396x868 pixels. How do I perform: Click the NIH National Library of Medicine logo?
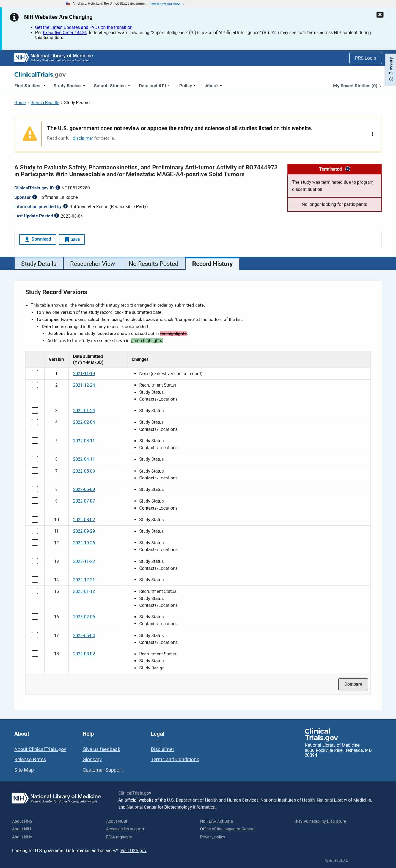click(54, 58)
